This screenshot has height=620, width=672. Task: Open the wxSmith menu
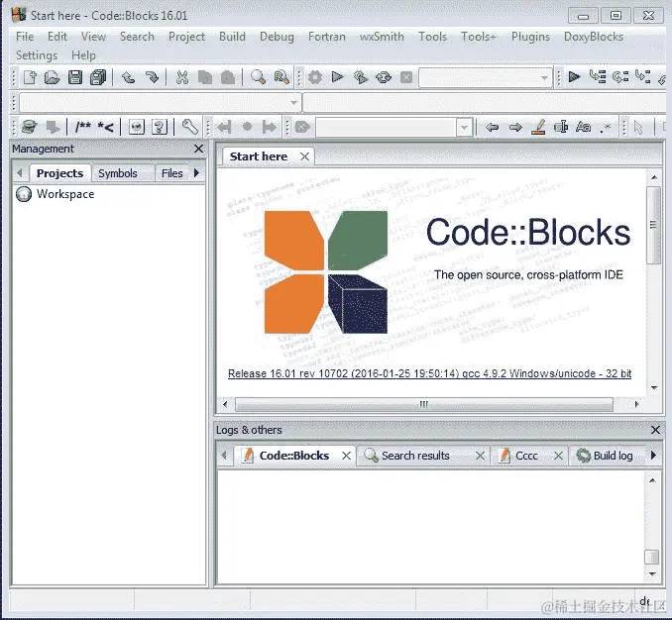coord(382,37)
